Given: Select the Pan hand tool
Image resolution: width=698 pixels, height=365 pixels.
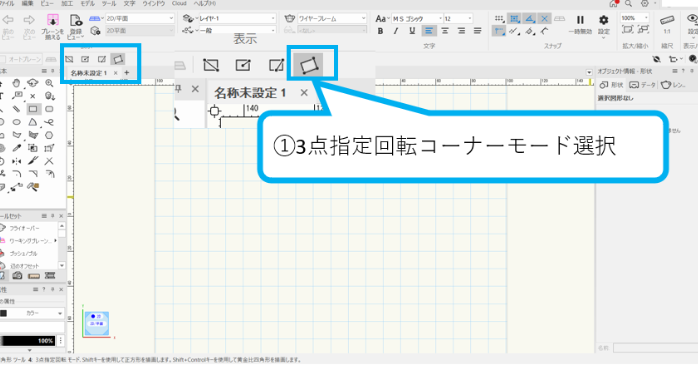Looking at the screenshot, I should (16, 83).
